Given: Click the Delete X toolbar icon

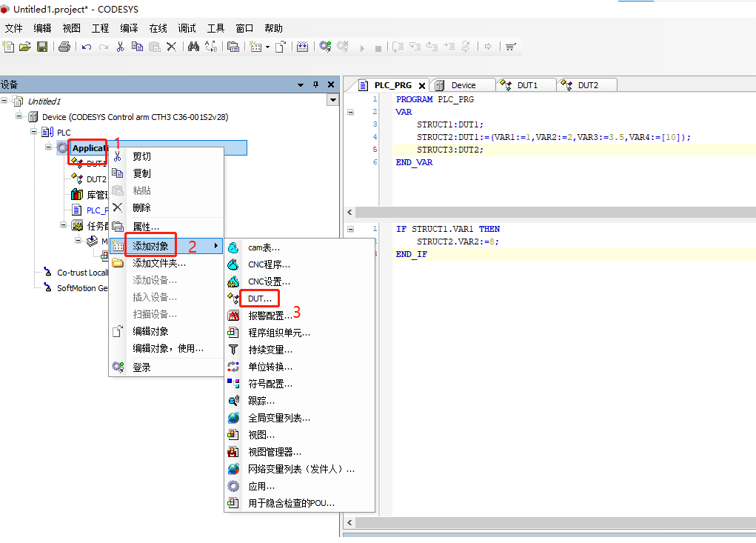Looking at the screenshot, I should (x=171, y=47).
